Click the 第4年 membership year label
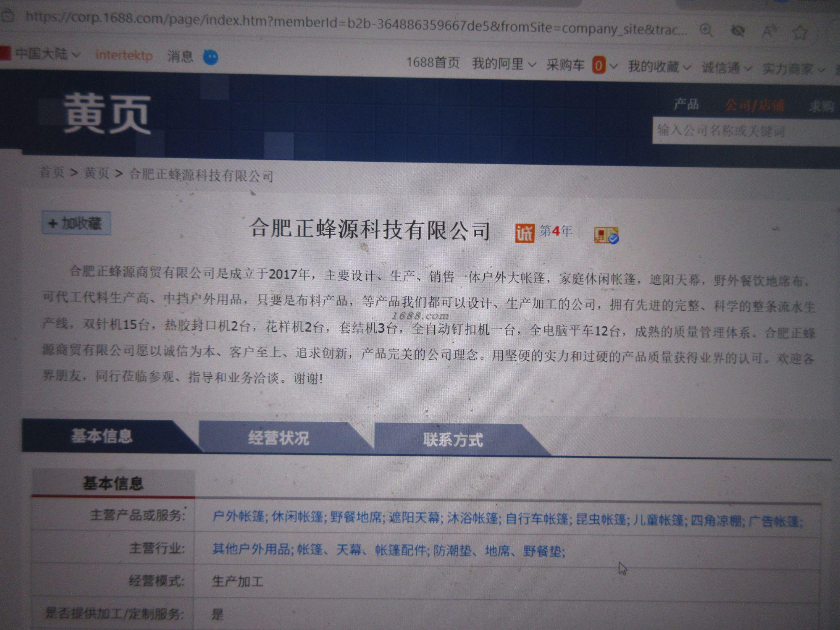 click(x=556, y=231)
